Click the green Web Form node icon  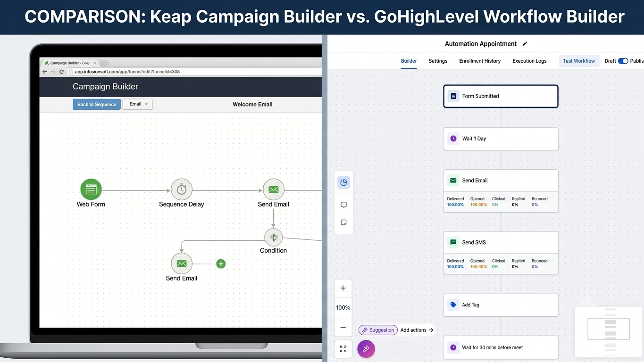point(91,189)
